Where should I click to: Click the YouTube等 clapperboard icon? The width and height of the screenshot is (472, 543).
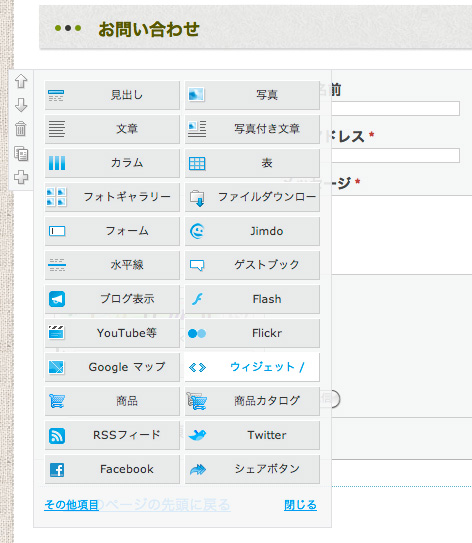[56, 332]
